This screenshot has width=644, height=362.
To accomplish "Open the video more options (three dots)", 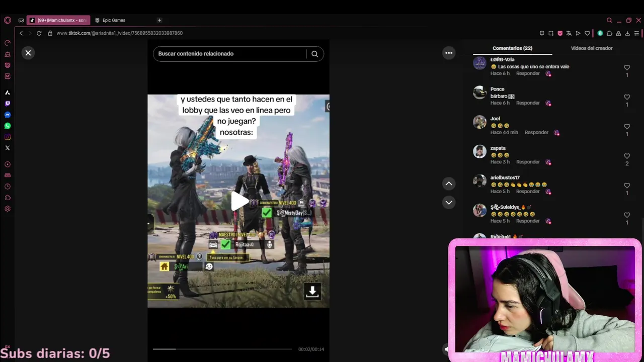I will [x=449, y=53].
